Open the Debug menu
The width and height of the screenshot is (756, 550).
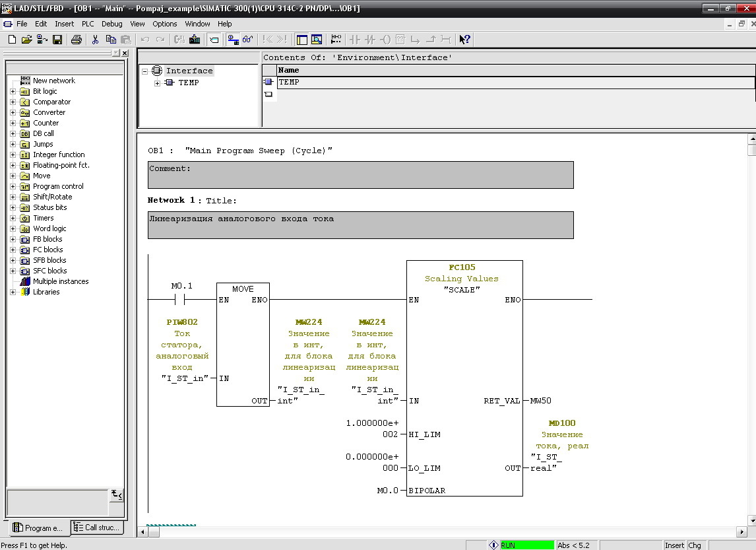(x=111, y=24)
